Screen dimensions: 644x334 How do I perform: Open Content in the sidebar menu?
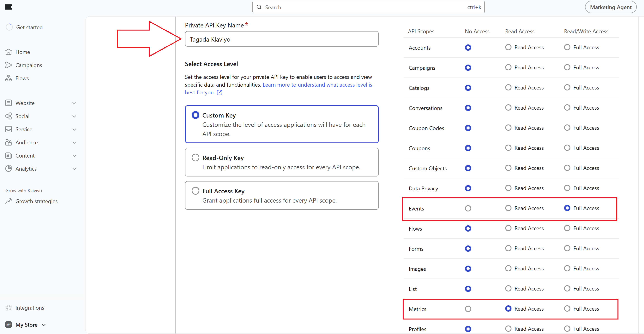25,156
